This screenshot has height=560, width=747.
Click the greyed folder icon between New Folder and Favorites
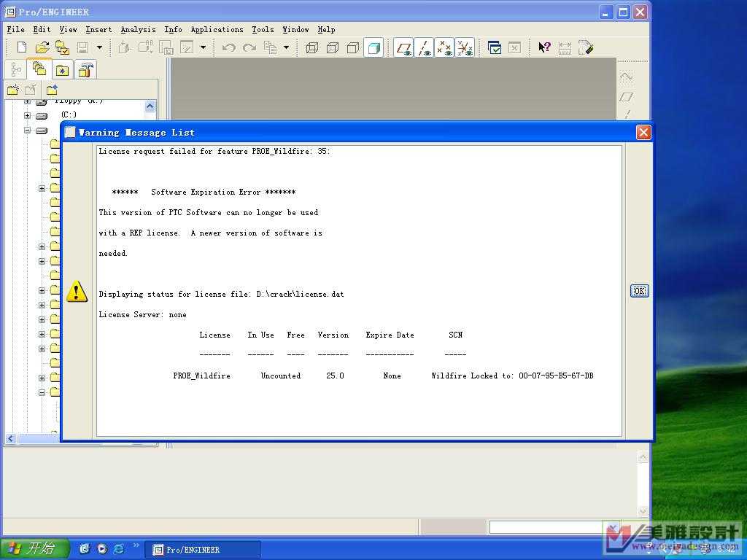click(x=31, y=90)
